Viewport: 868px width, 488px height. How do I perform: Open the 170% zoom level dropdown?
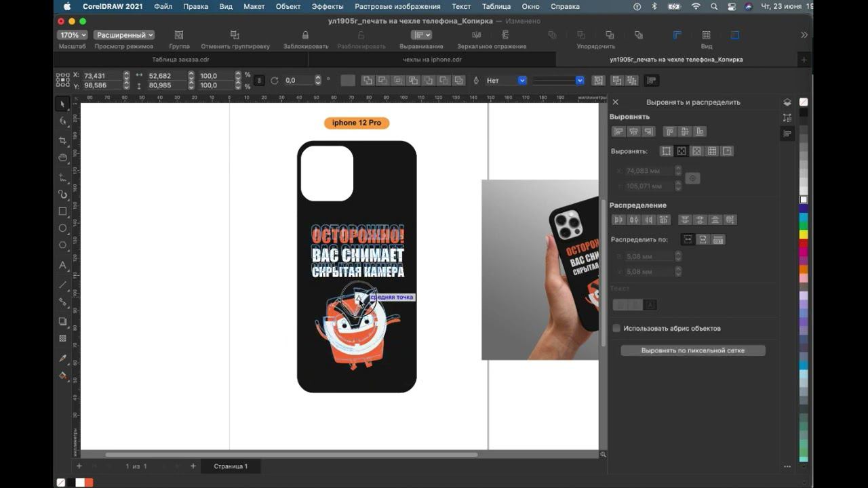[73, 35]
